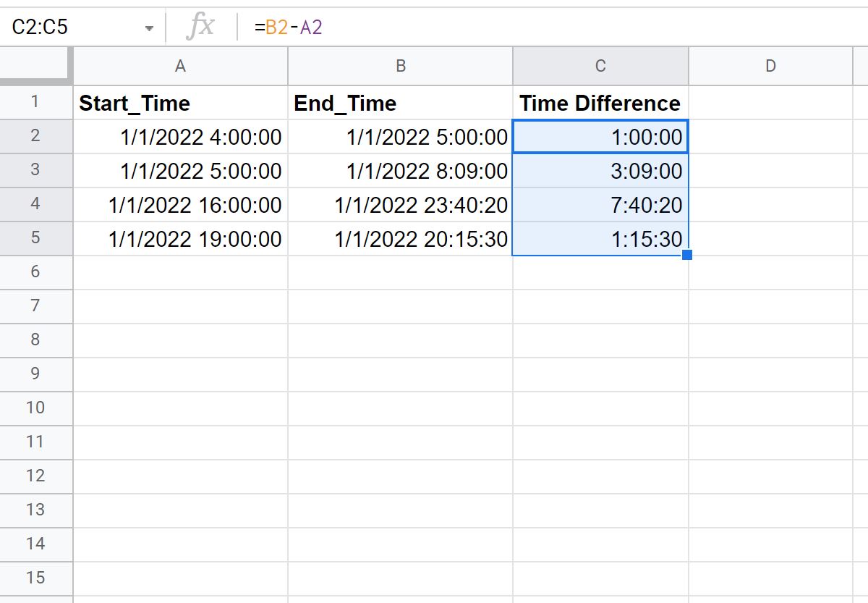
Task: Select empty cell D1
Action: pos(770,102)
